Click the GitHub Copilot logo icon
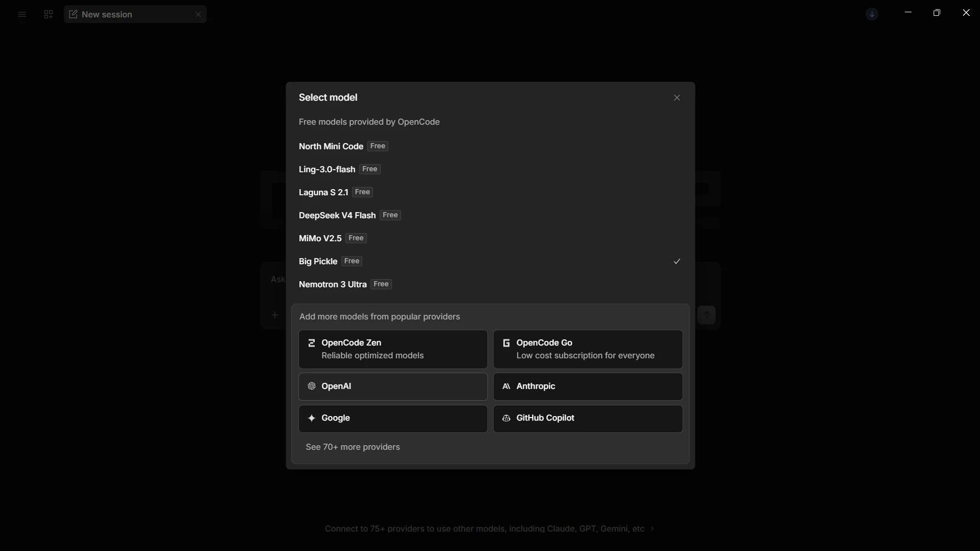 (x=506, y=418)
